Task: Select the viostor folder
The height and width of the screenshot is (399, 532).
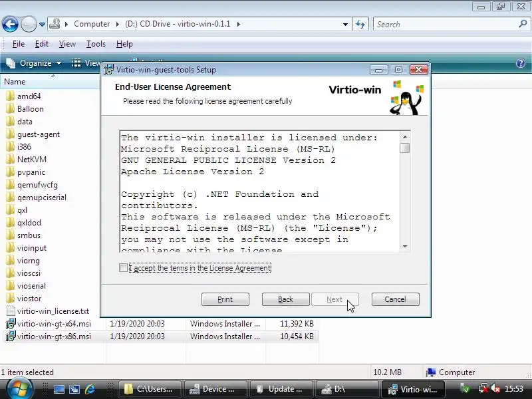Action: click(29, 298)
